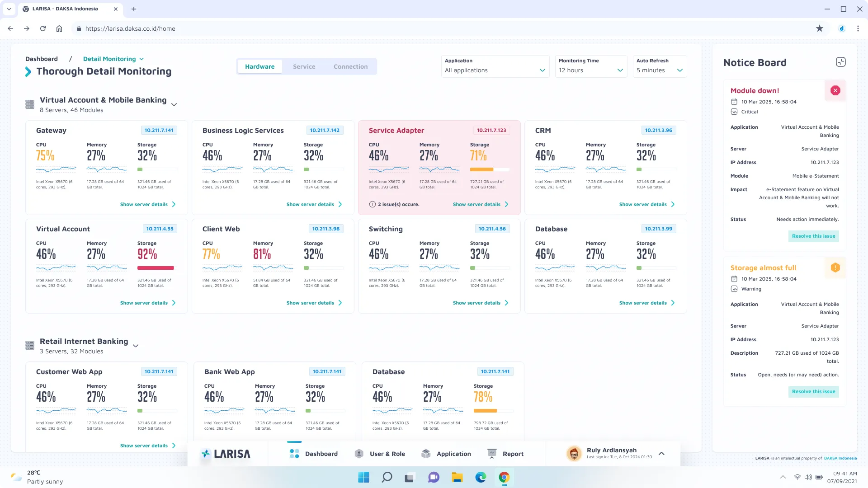Click the Virtual Account & Mobile Banking server icon
Screen dimensions: 868x488
(30, 104)
